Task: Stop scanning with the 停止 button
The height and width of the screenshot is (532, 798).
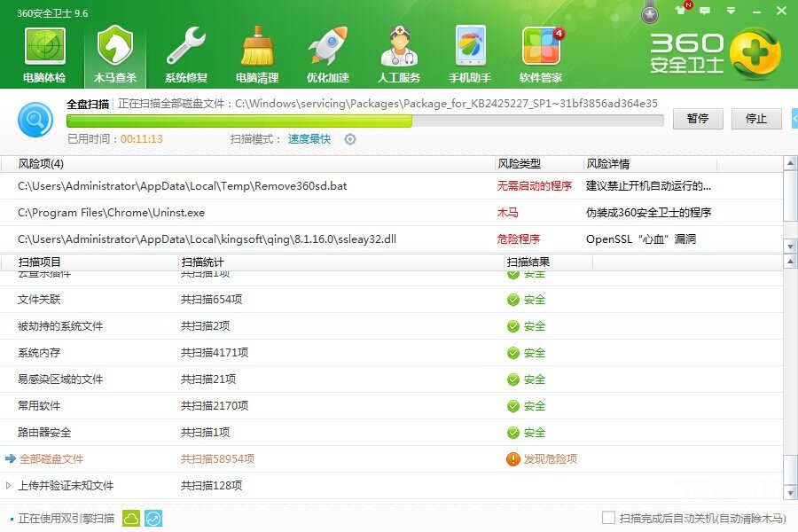Action: click(x=756, y=119)
